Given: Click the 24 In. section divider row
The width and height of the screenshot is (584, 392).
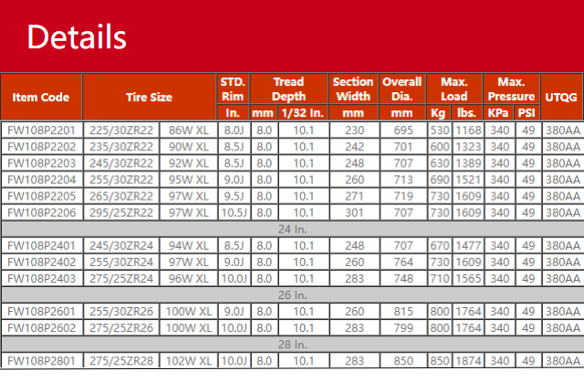Looking at the screenshot, I should (x=292, y=229).
